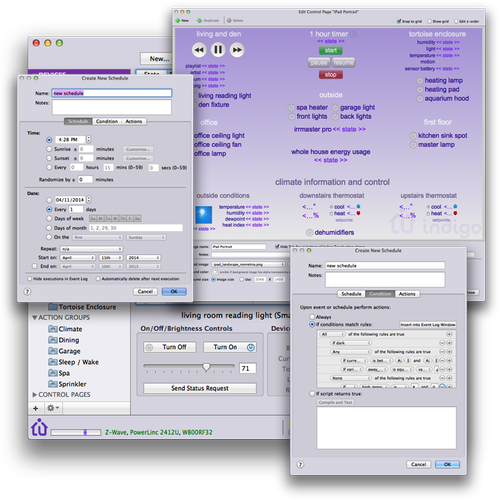Click help button in left Create New Schedule dialog

point(28,292)
